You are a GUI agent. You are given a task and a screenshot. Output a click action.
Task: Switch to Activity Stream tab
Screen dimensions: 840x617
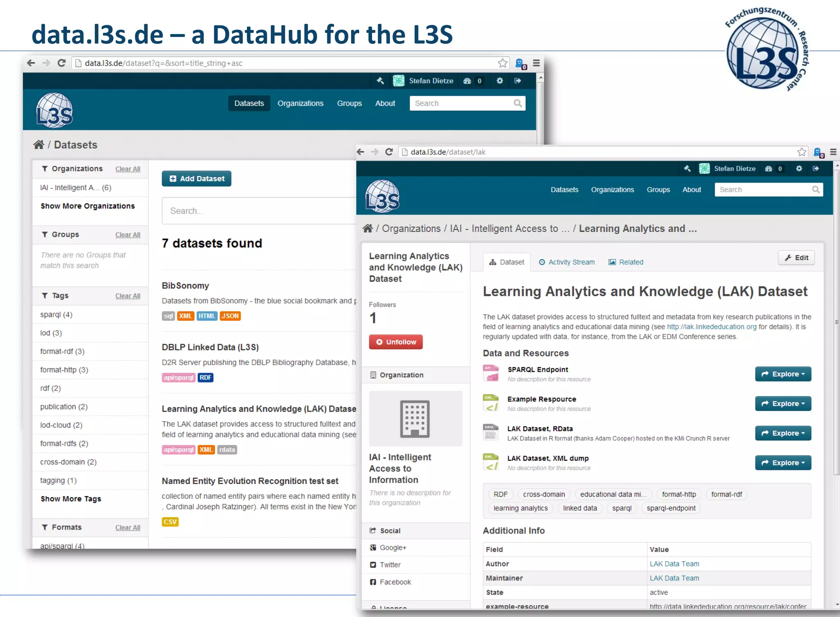click(x=566, y=262)
